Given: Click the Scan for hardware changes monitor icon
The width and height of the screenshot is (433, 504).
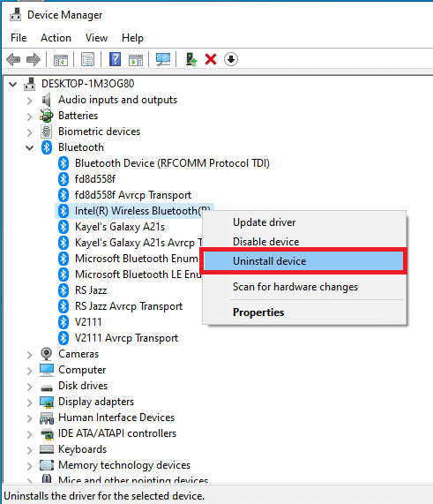Looking at the screenshot, I should tap(163, 59).
